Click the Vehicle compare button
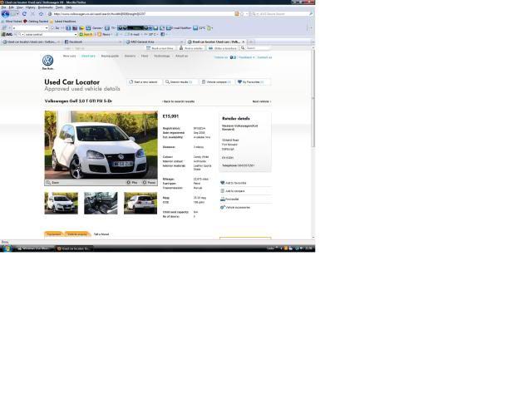 tap(216, 81)
